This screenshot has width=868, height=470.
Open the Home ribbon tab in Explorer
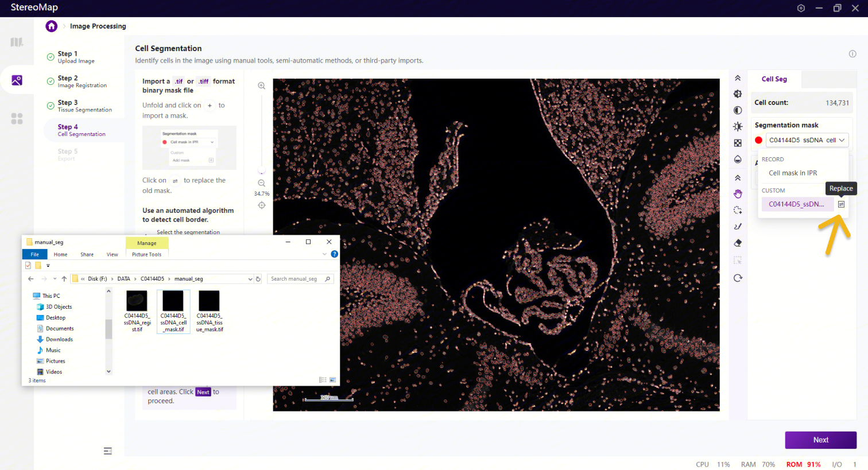pyautogui.click(x=60, y=254)
